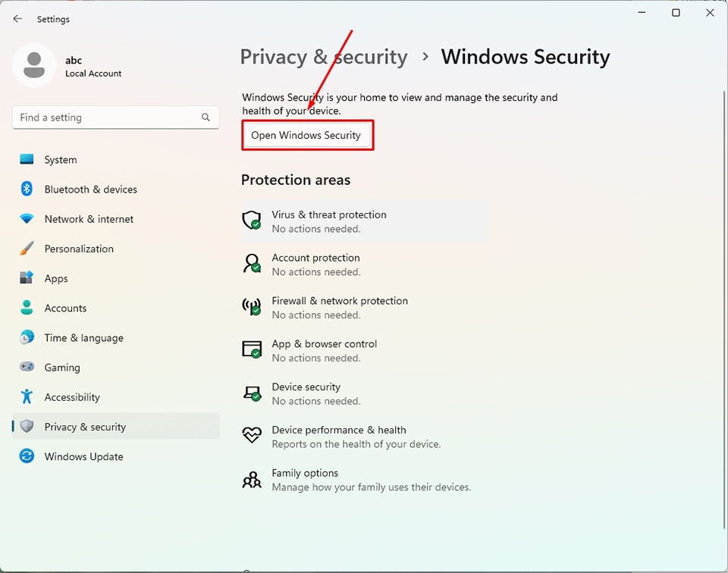Open Gaming using the controller icon

pos(26,367)
